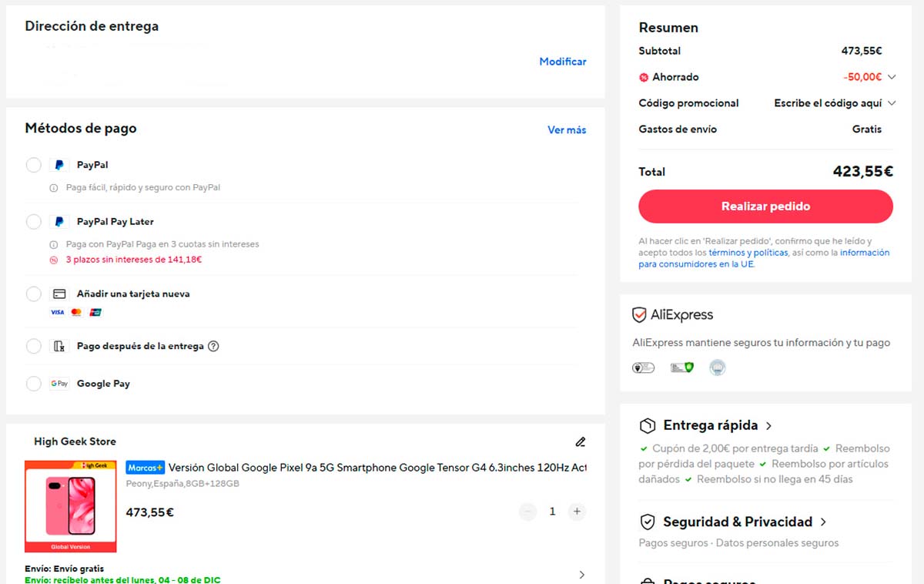Click the help icon beside Pago después de la entrega
The height and width of the screenshot is (584, 924).
pyautogui.click(x=214, y=346)
